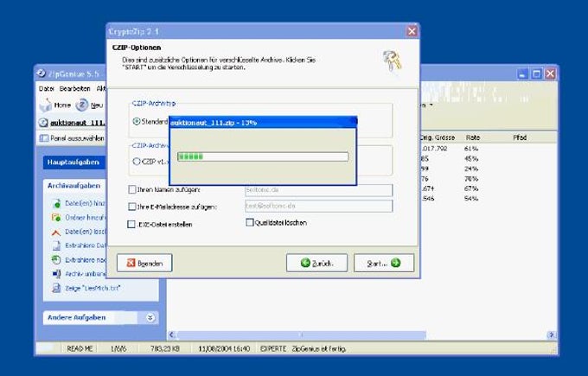This screenshot has height=376, width=588.
Task: Click the 61% rate value
Action: 471,149
